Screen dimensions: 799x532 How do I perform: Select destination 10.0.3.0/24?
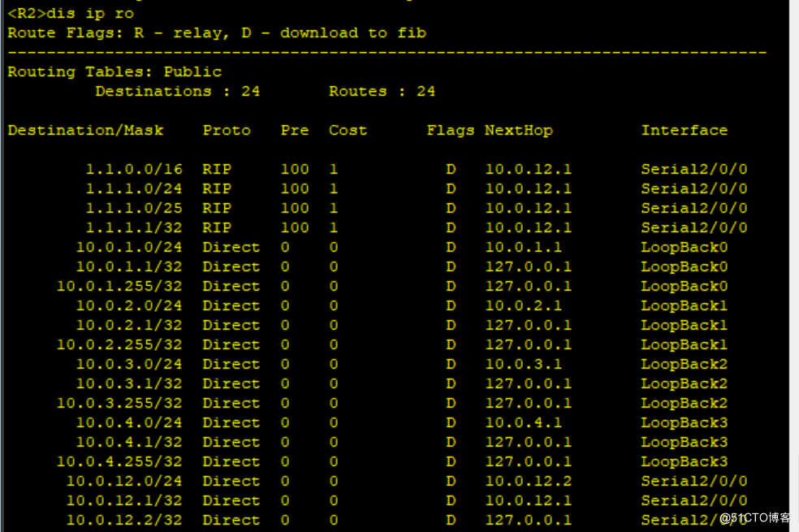[129, 365]
